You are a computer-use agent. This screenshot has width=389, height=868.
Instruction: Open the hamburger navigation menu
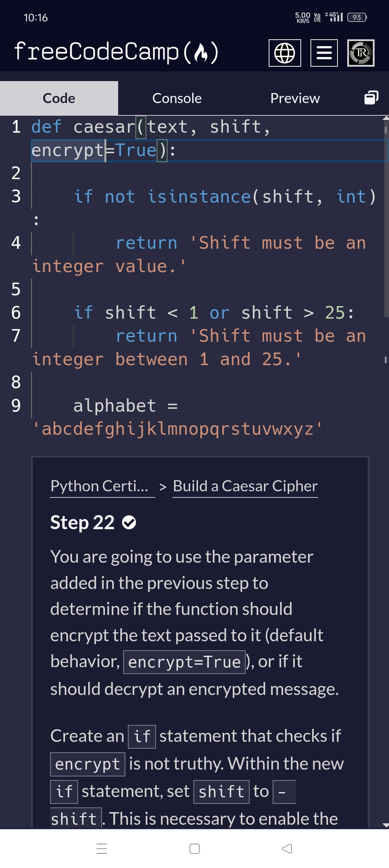coord(324,53)
